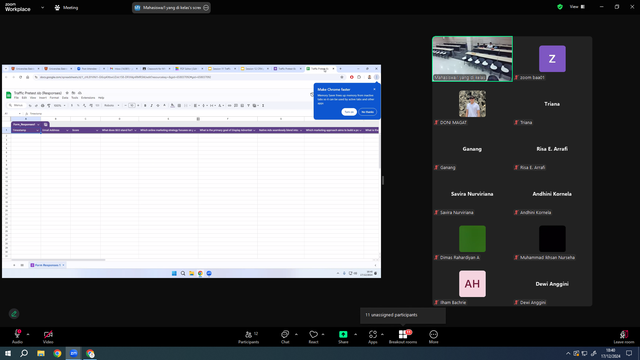Viewport: 640px width, 360px height.
Task: Click the horizontal scrollbar in the spreadsheet
Action: point(58,260)
